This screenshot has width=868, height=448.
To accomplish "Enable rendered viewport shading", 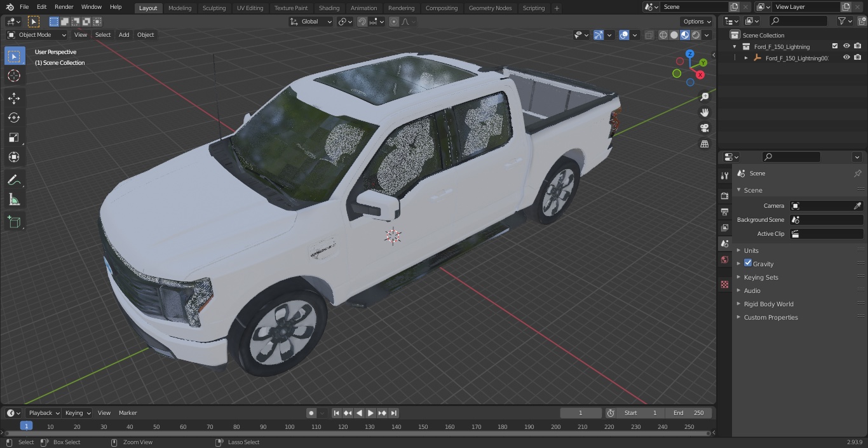I will click(x=696, y=35).
